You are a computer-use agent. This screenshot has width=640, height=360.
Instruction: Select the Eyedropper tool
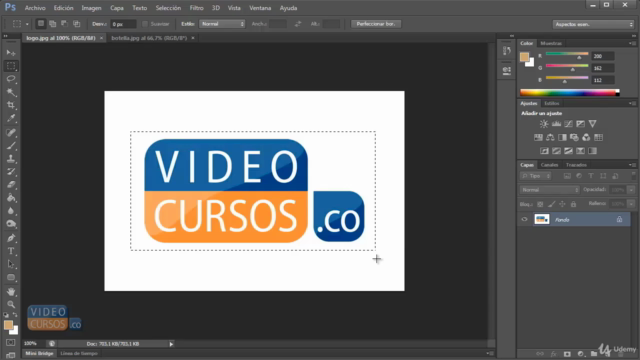click(x=11, y=118)
